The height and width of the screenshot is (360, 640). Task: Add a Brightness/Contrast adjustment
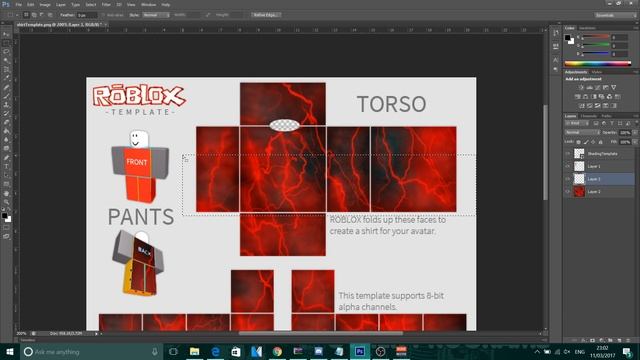click(581, 87)
